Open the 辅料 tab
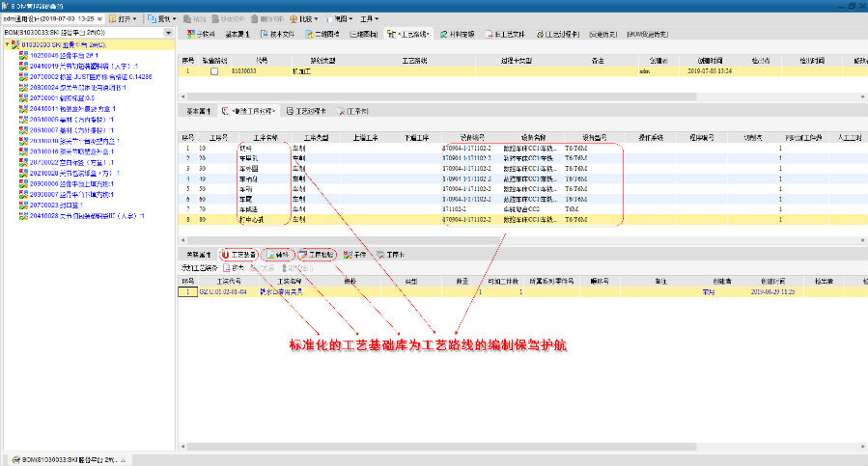The width and height of the screenshot is (868, 466). click(x=279, y=254)
